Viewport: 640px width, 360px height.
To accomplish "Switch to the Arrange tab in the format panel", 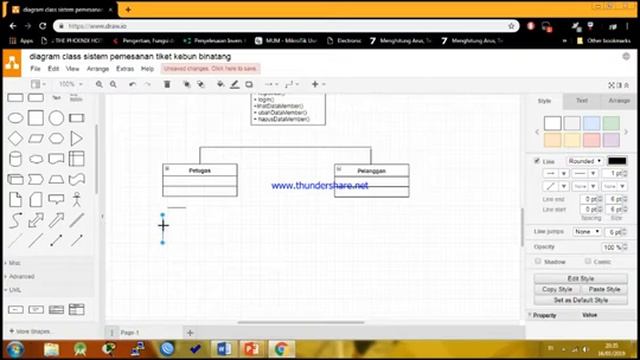I will [x=619, y=100].
